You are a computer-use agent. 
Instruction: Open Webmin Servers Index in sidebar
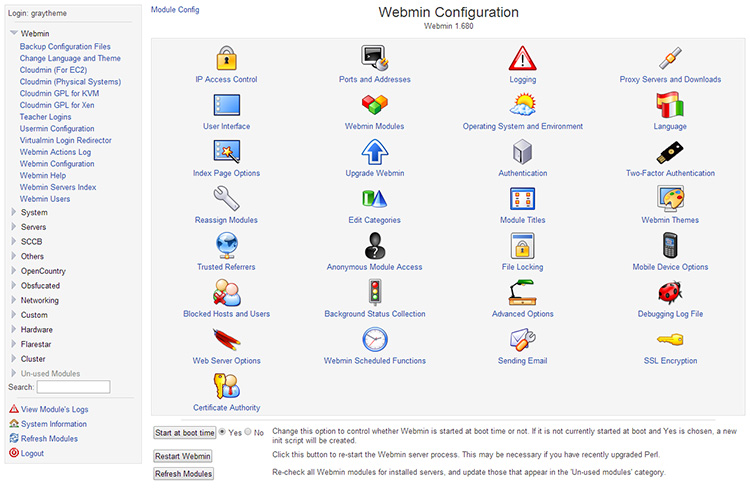coord(58,187)
